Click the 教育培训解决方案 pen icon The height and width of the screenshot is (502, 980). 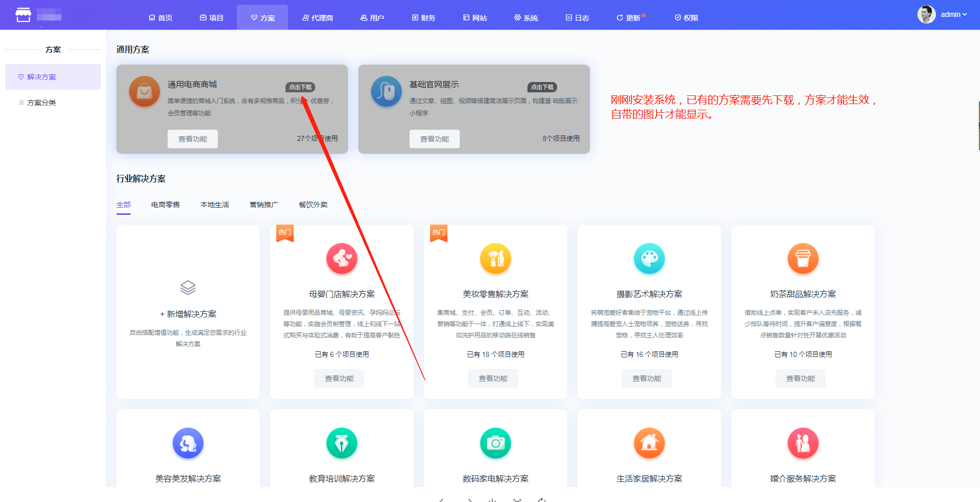pos(342,443)
